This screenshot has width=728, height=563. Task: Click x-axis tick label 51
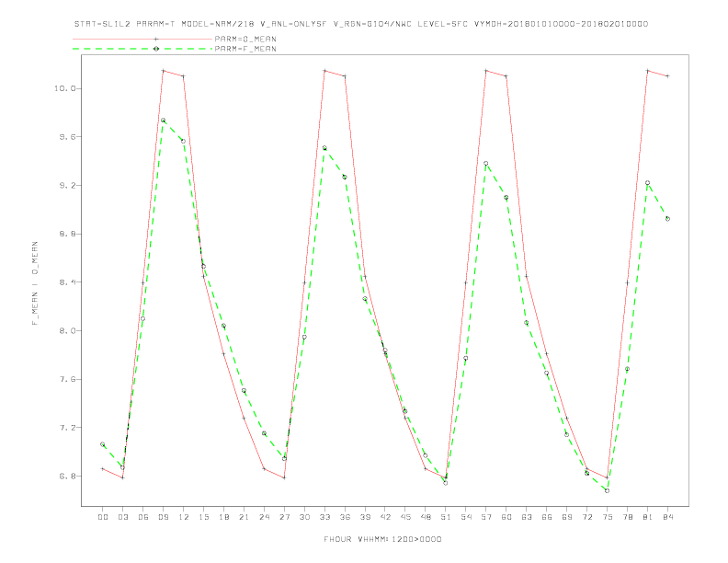pyautogui.click(x=446, y=517)
